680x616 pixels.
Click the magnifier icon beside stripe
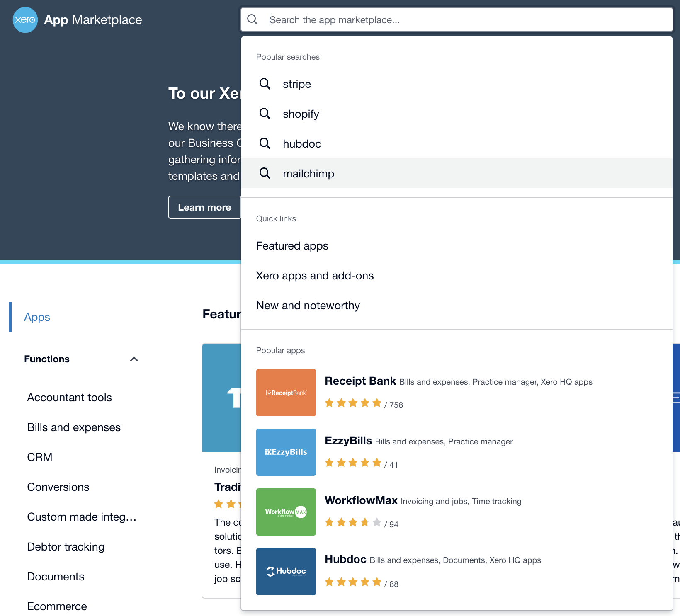coord(265,84)
